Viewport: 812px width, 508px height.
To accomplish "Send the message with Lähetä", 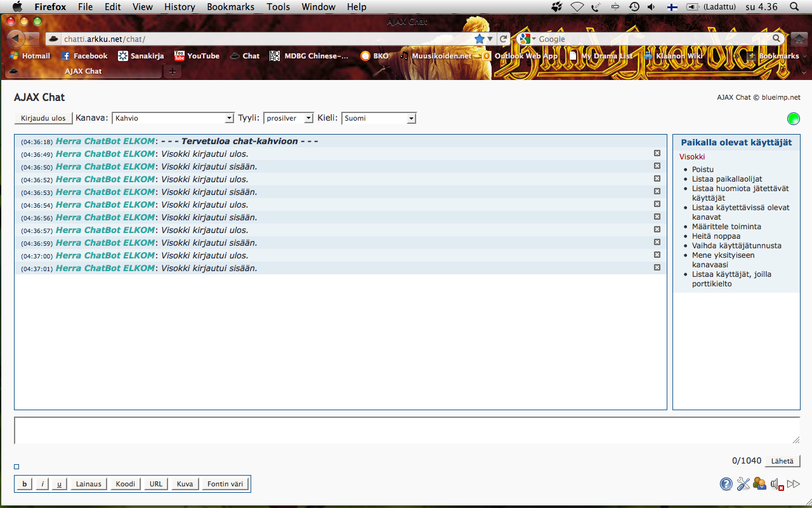I will tap(782, 461).
